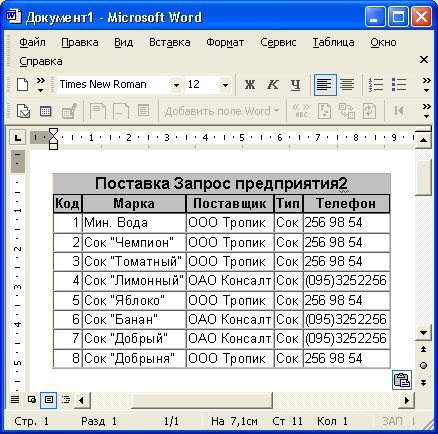Click the horizontal scrollbar thumb

(x=202, y=400)
